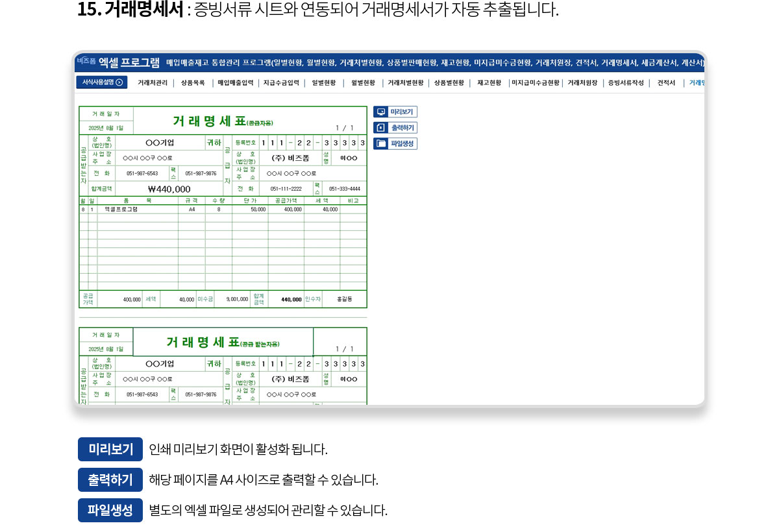
Task: Click the 거래명세표(공급자용) title
Action: pos(223,121)
